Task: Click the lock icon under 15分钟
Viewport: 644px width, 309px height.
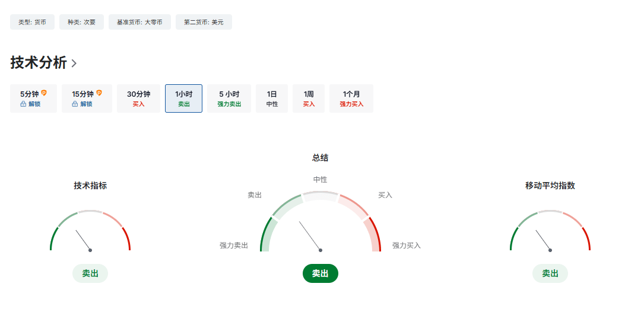Action: pos(75,104)
